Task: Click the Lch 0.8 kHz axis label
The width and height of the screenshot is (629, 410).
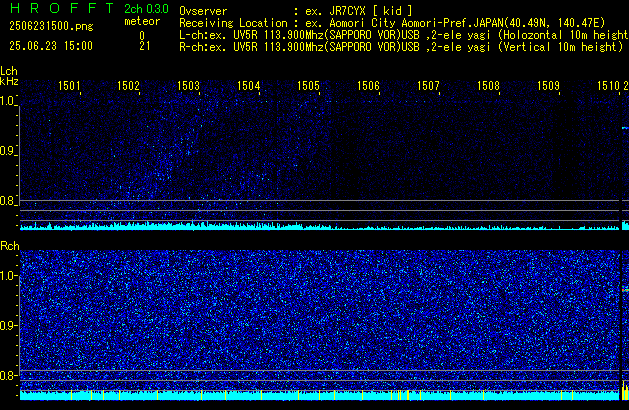Action: tap(7, 201)
